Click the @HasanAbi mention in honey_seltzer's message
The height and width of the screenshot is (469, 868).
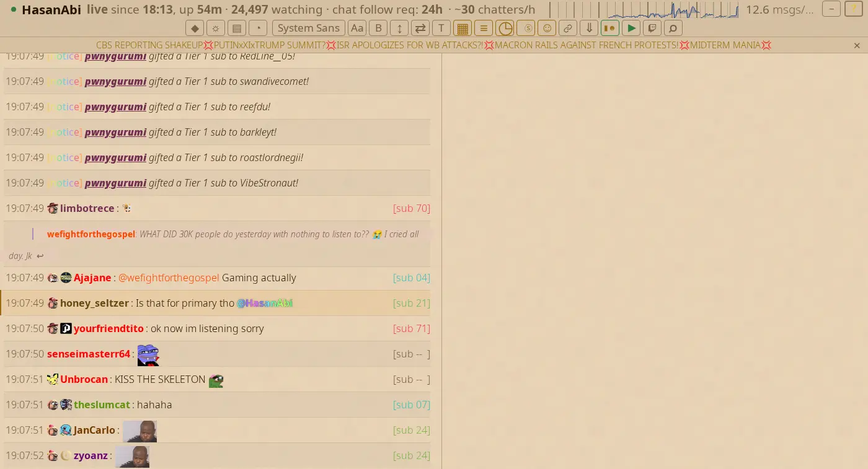pyautogui.click(x=265, y=303)
